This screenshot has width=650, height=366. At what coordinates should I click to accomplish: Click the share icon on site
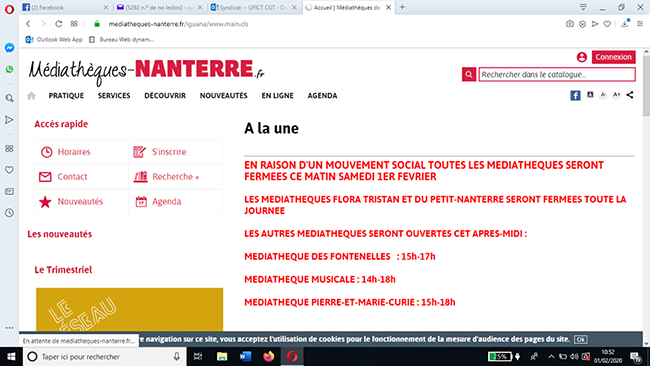click(x=630, y=95)
